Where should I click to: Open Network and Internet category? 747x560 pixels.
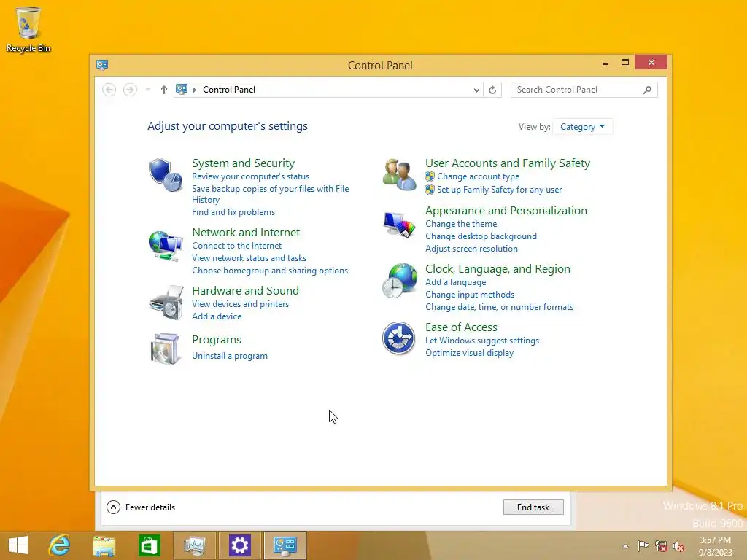(x=246, y=233)
